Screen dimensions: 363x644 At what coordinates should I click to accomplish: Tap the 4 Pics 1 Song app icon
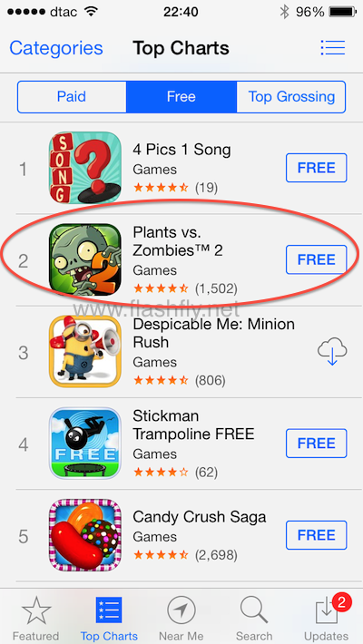(x=85, y=168)
